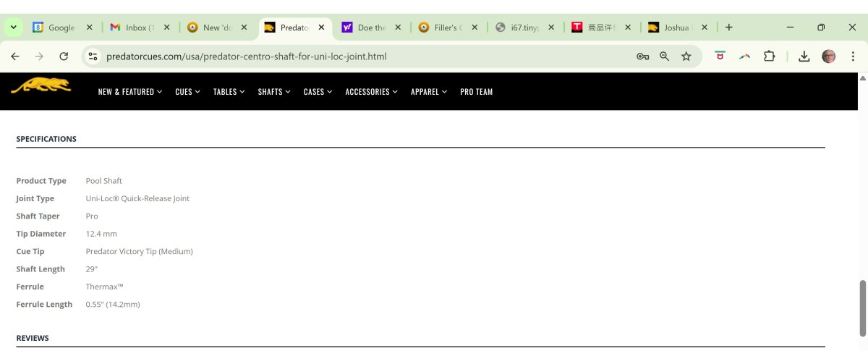The height and width of the screenshot is (351, 868).
Task: Switch to the Filler's tab
Action: coord(449,28)
